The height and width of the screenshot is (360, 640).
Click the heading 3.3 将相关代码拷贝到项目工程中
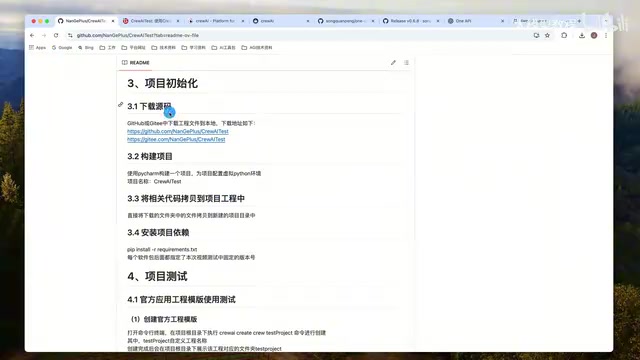186,199
